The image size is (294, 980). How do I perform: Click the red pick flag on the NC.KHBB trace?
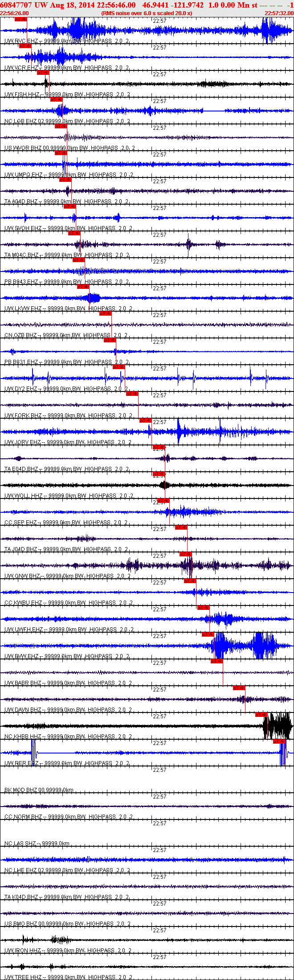pyautogui.click(x=261, y=715)
